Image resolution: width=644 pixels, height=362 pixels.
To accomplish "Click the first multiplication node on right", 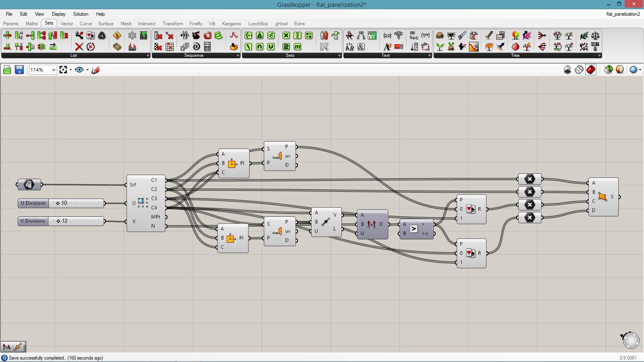I will [x=530, y=179].
